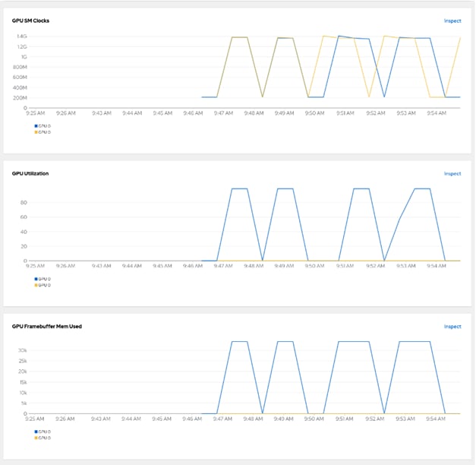Open Inspect link for GPU SM Clocks
The height and width of the screenshot is (465, 476).
pos(452,21)
